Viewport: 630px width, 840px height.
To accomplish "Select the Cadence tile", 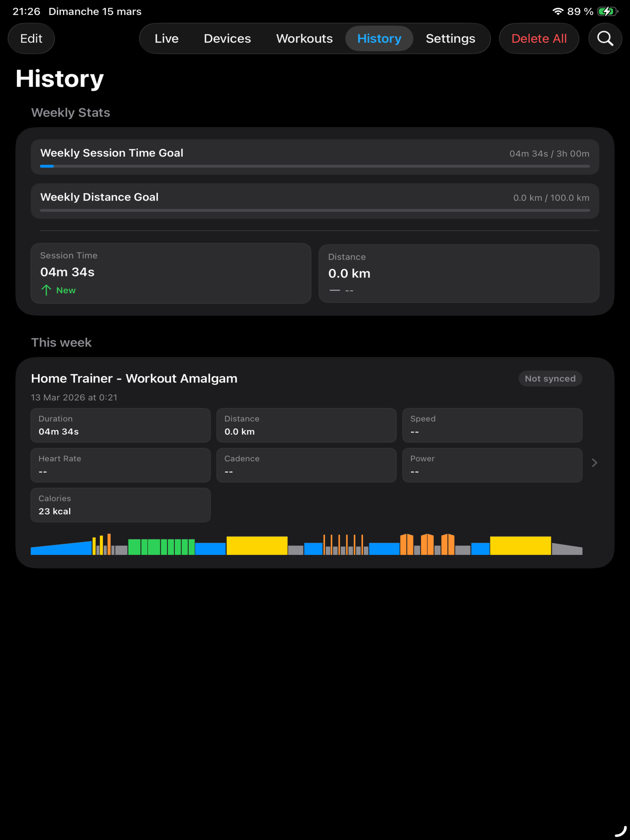I will 306,465.
